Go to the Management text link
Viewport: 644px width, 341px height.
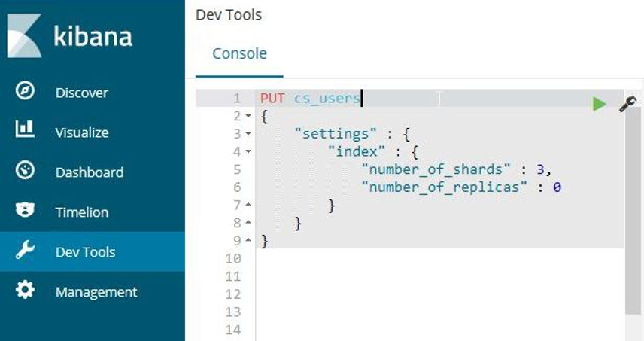(96, 292)
